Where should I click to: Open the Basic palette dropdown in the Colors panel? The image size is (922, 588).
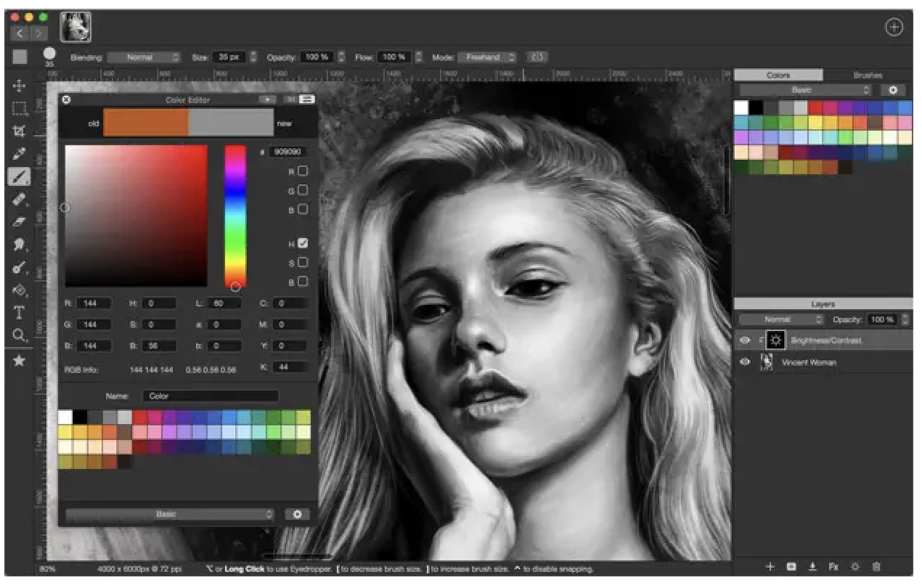(x=805, y=90)
